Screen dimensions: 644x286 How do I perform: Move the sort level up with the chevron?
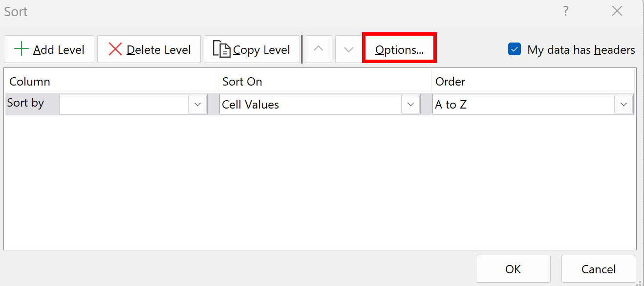click(x=318, y=49)
